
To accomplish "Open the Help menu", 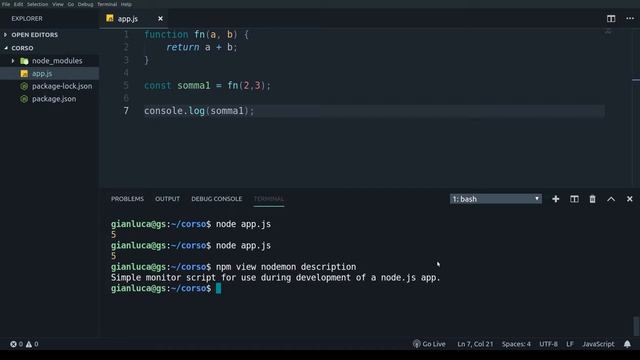I will (126, 4).
